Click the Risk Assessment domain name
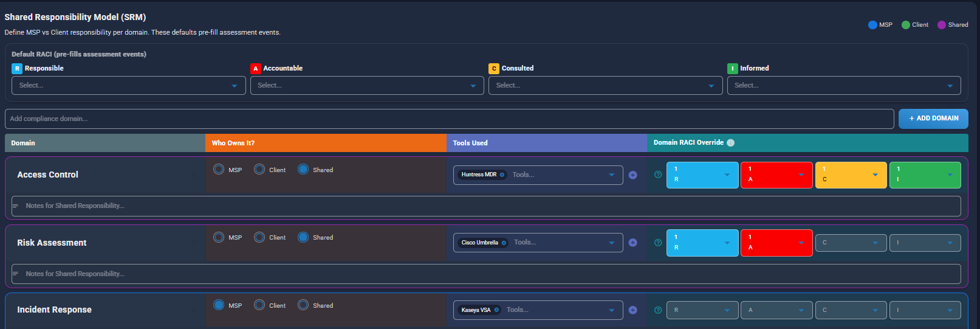The width and height of the screenshot is (980, 329). click(x=52, y=243)
